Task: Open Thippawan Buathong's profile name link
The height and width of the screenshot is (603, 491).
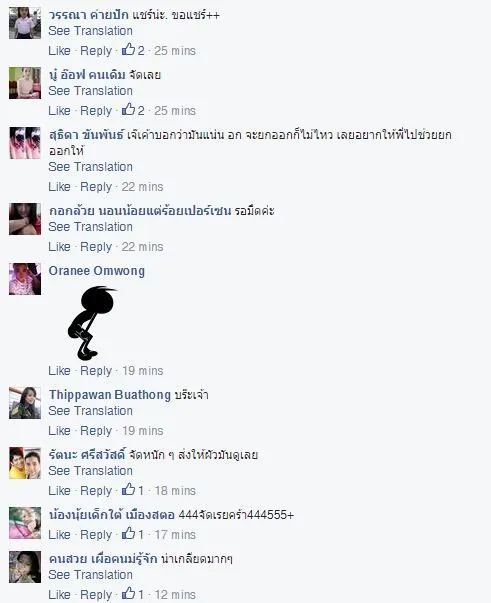Action: coord(110,395)
